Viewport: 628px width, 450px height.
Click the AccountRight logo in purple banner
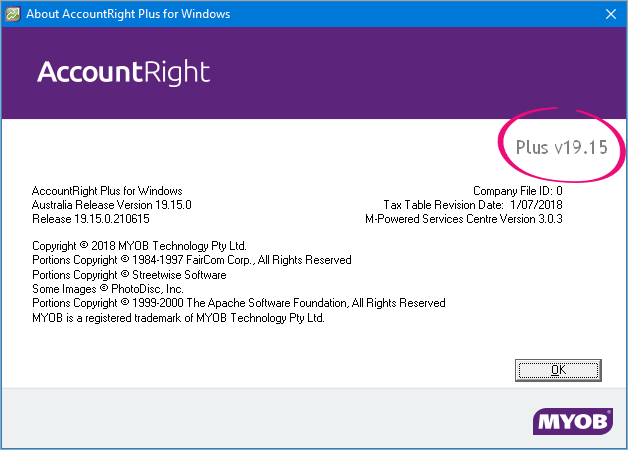point(124,73)
